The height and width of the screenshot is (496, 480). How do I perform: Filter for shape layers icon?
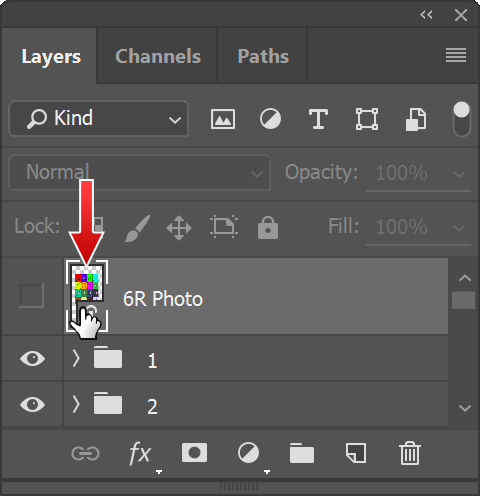[x=367, y=119]
